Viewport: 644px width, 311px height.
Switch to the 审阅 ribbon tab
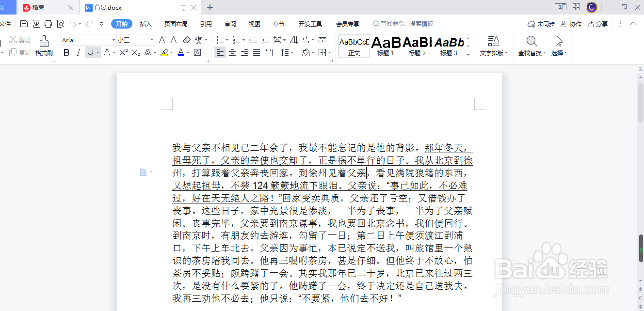pyautogui.click(x=230, y=24)
